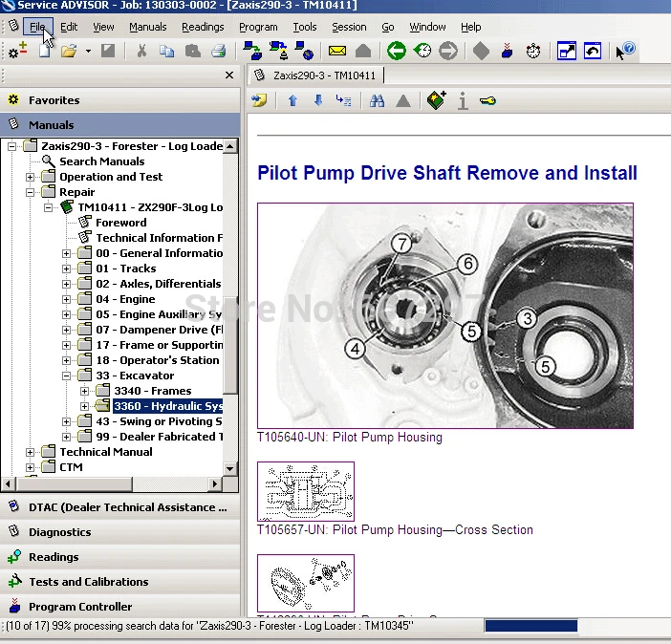Collapse the 33 - Excavator node

click(66, 376)
